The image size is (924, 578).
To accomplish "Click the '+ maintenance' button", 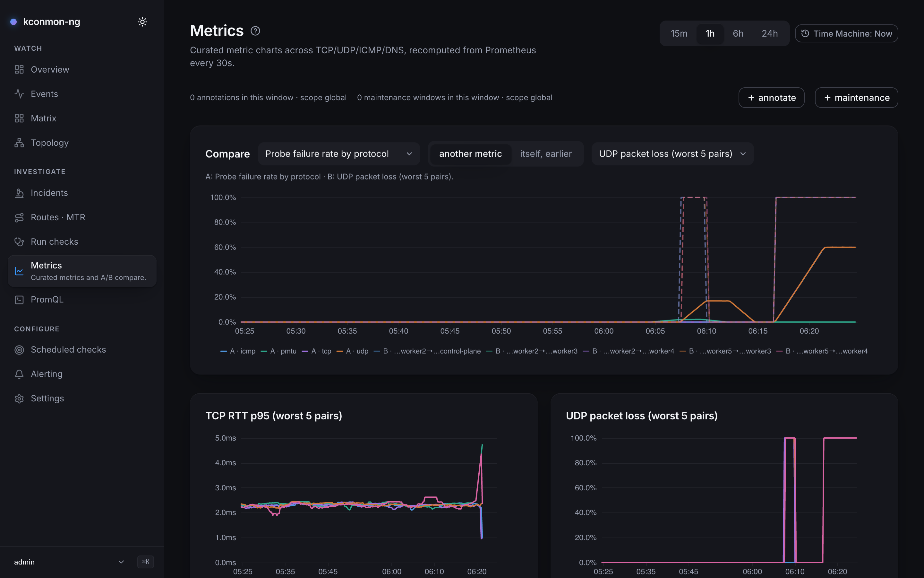I will (856, 98).
